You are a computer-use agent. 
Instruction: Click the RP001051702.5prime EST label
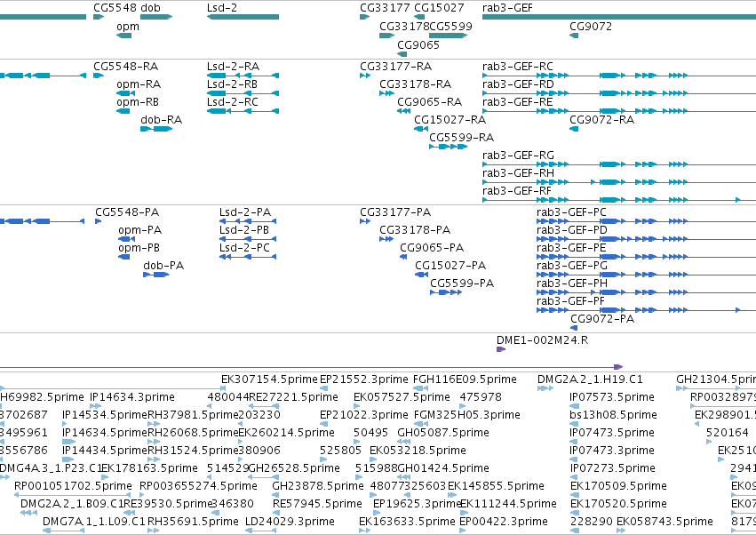[x=73, y=486]
